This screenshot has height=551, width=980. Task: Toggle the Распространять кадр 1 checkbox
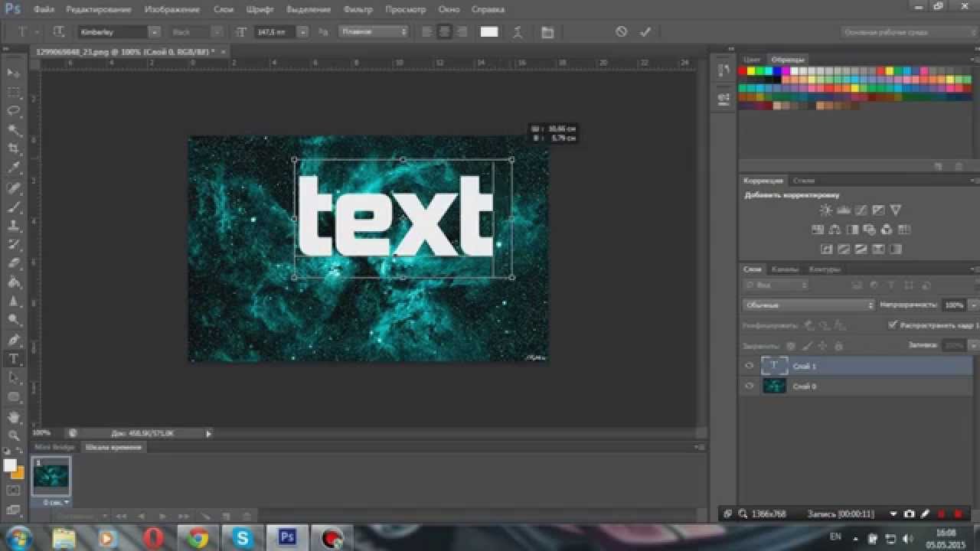coord(893,325)
